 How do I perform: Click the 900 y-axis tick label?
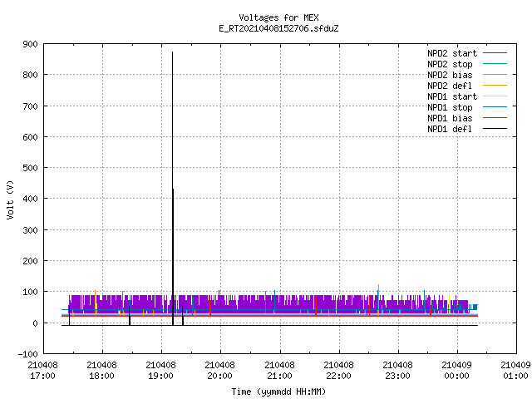click(30, 44)
